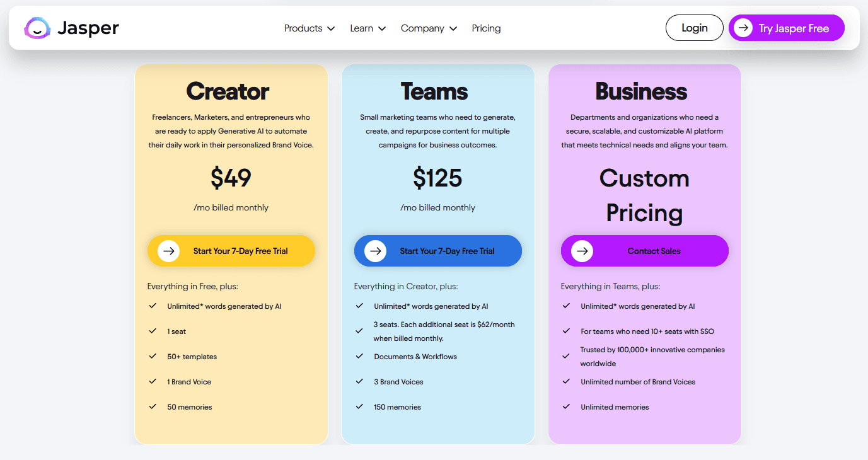Screen dimensions: 868x460
Task: Click Contact Sales under Business plan
Action: 644,251
